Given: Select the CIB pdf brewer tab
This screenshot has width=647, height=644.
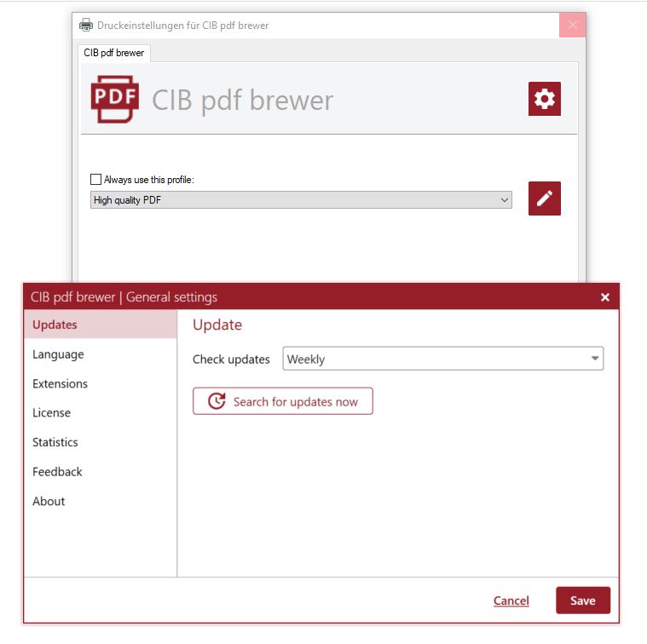Looking at the screenshot, I should [x=114, y=53].
